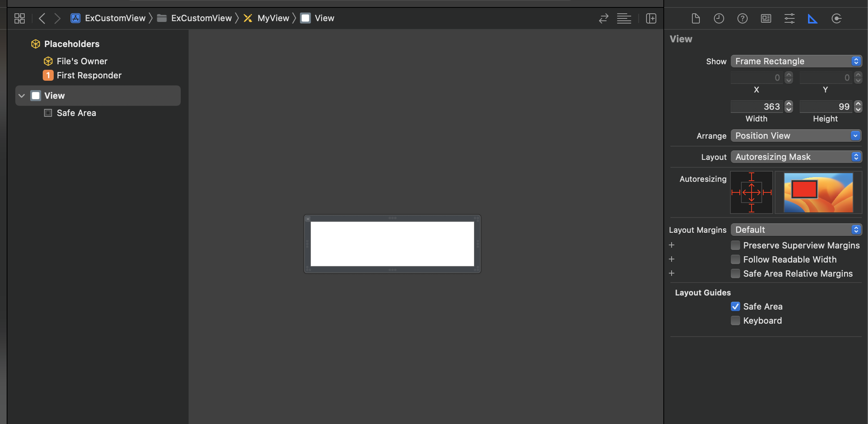Select Safe Area in document outline

(76, 113)
